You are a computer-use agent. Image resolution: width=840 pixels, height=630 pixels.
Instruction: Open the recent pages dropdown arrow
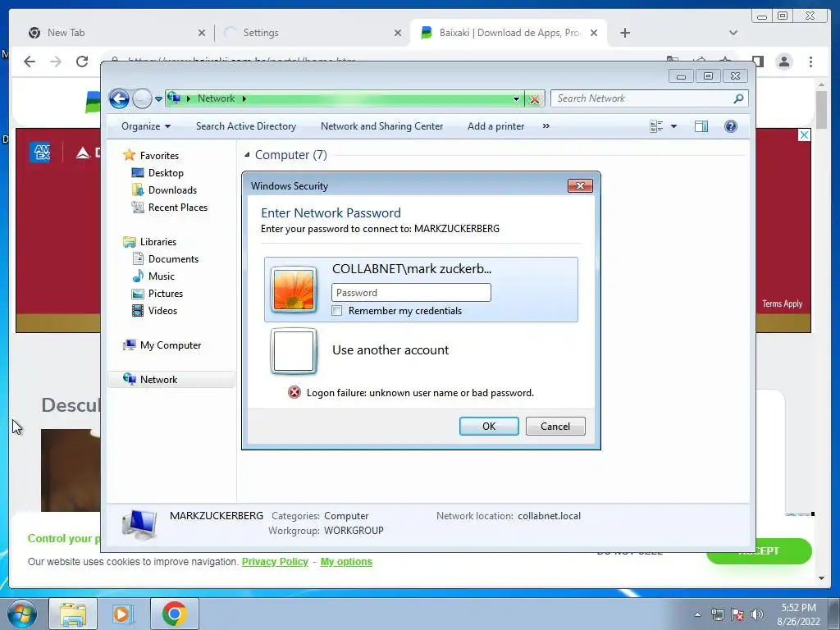[x=158, y=99]
